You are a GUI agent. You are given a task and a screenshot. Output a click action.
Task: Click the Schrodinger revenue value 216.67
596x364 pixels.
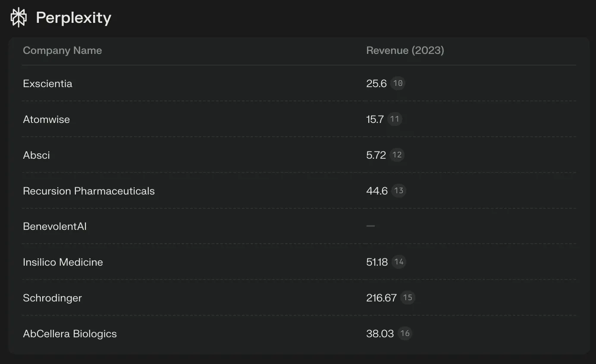tap(381, 298)
